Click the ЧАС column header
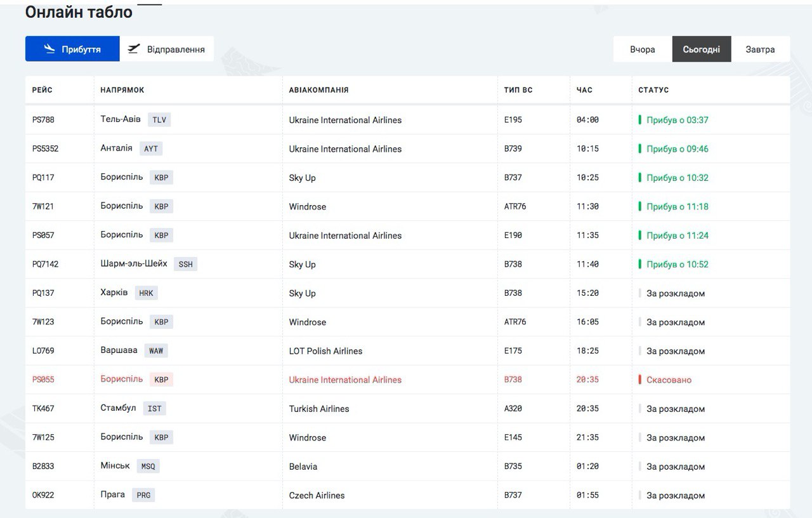The height and width of the screenshot is (518, 812). click(584, 90)
